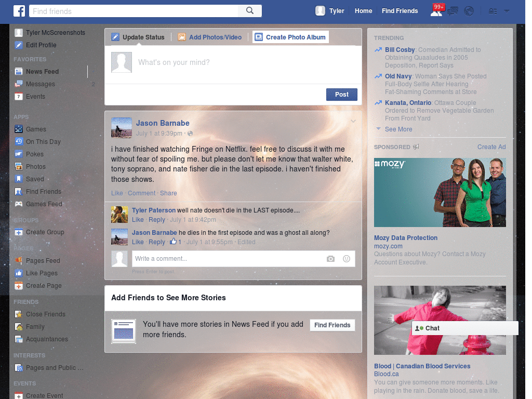Open the Blood.ca sponsored link
The width and height of the screenshot is (532, 399).
point(387,374)
